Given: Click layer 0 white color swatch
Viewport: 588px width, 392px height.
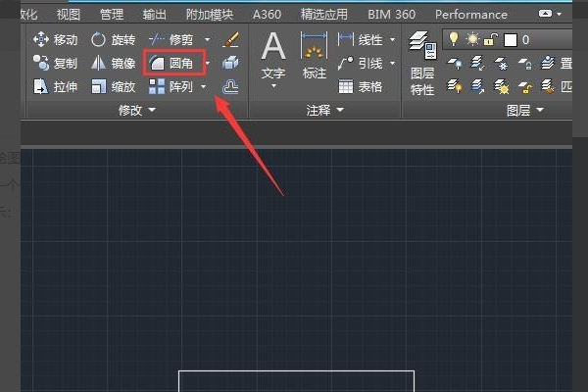Looking at the screenshot, I should pos(511,40).
